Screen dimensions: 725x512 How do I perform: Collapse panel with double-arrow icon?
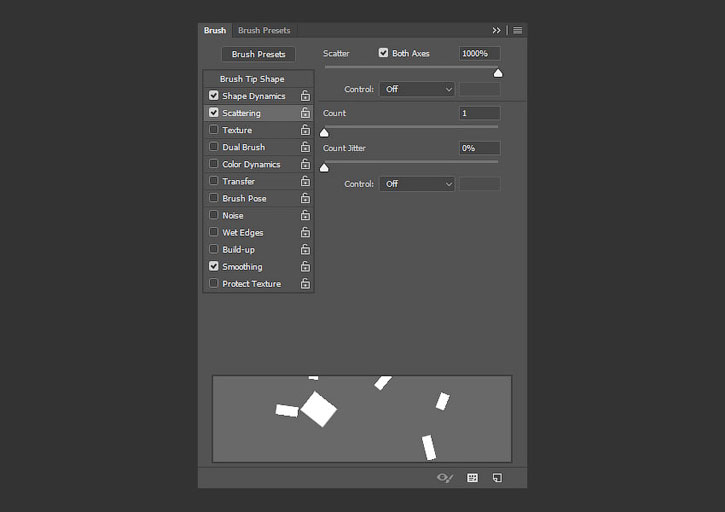point(496,31)
